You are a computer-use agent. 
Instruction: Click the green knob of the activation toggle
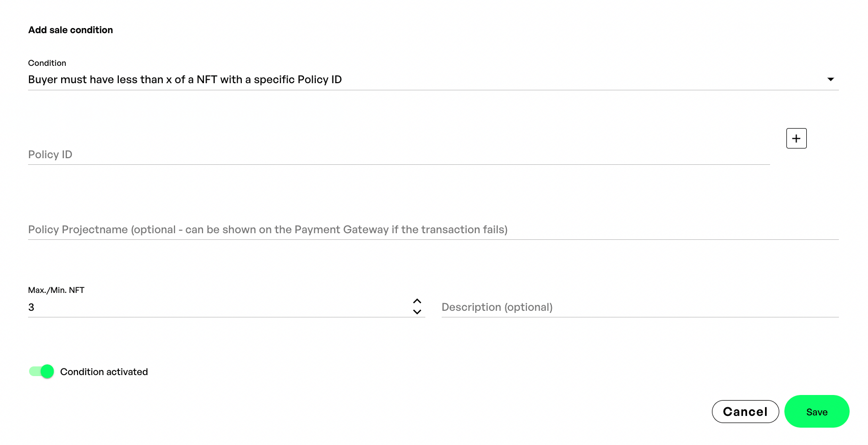[47, 372]
